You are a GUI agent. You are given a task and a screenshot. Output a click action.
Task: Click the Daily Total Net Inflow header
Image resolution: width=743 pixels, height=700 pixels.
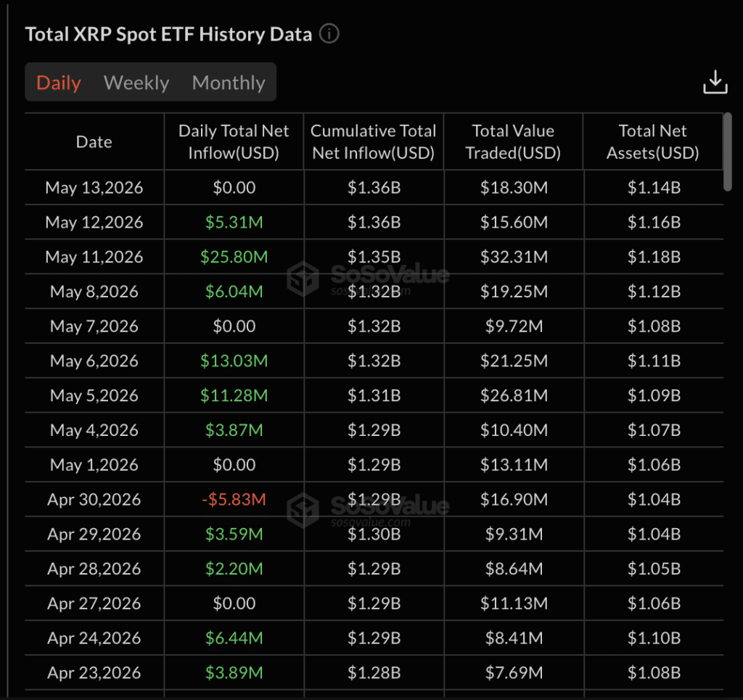(x=234, y=141)
